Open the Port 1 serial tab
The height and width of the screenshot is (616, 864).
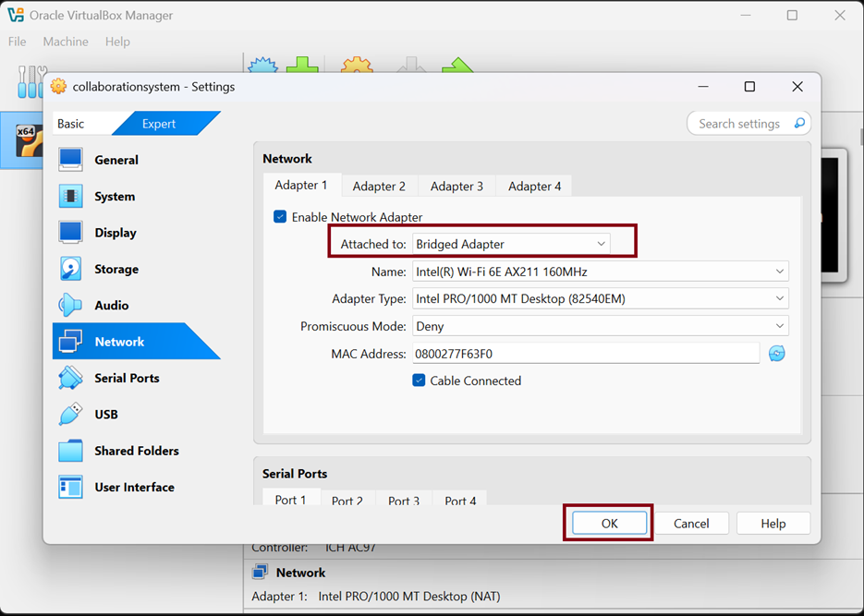click(x=290, y=499)
